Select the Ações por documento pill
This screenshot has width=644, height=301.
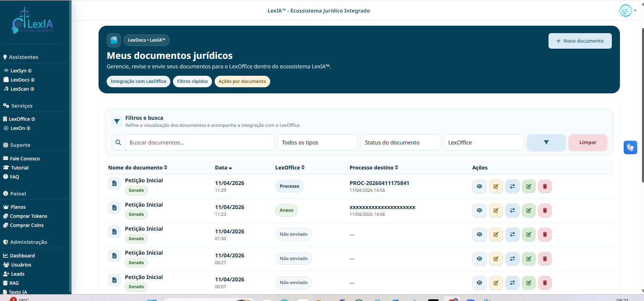(242, 82)
